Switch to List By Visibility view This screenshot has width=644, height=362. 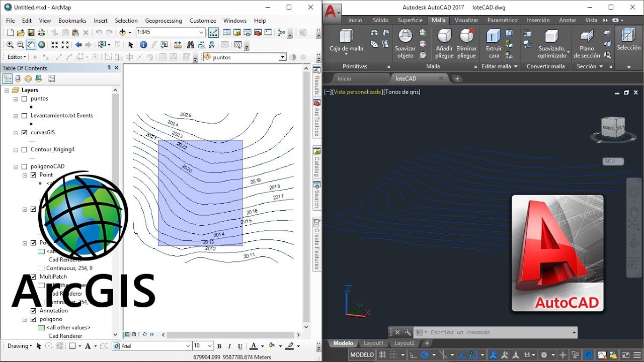click(x=28, y=79)
